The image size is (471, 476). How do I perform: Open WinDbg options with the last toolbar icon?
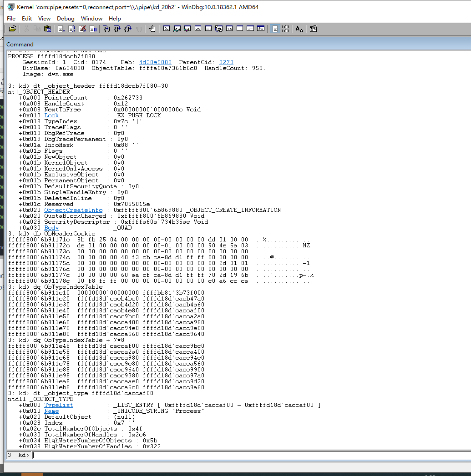point(313,28)
